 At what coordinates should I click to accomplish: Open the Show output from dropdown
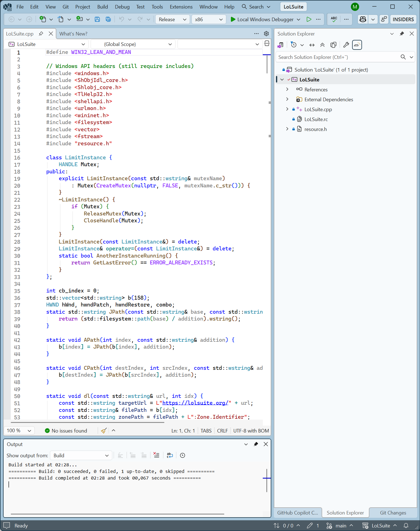click(x=81, y=455)
